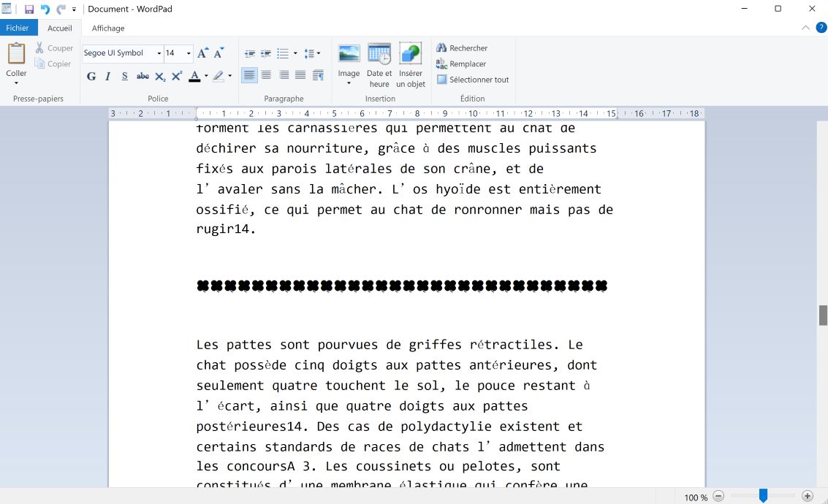The width and height of the screenshot is (828, 504).
Task: Click in the Segoe UI Symbol font name field
Action: (119, 53)
